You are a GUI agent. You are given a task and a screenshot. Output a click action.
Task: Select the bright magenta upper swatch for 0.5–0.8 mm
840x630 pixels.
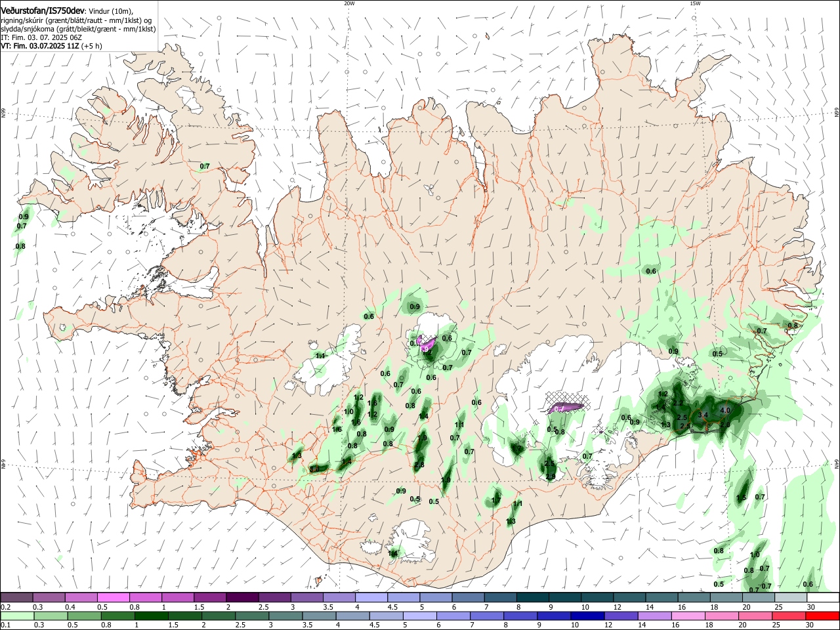(x=113, y=598)
